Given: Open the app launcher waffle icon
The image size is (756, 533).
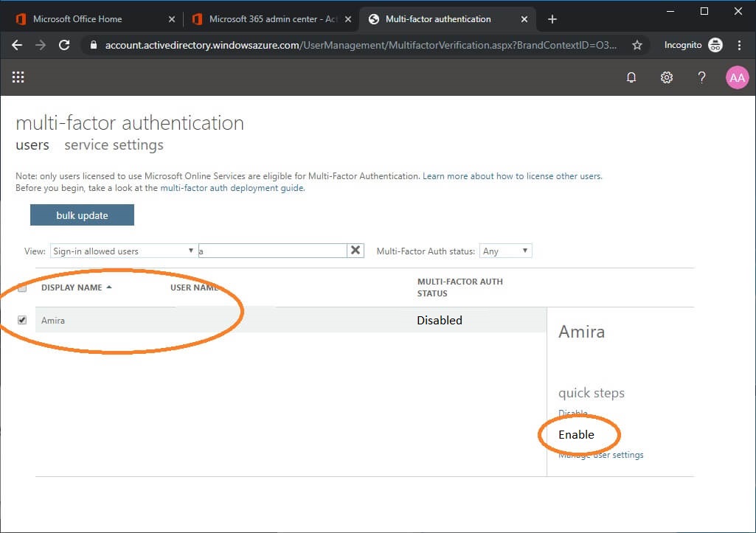Looking at the screenshot, I should pyautogui.click(x=18, y=77).
